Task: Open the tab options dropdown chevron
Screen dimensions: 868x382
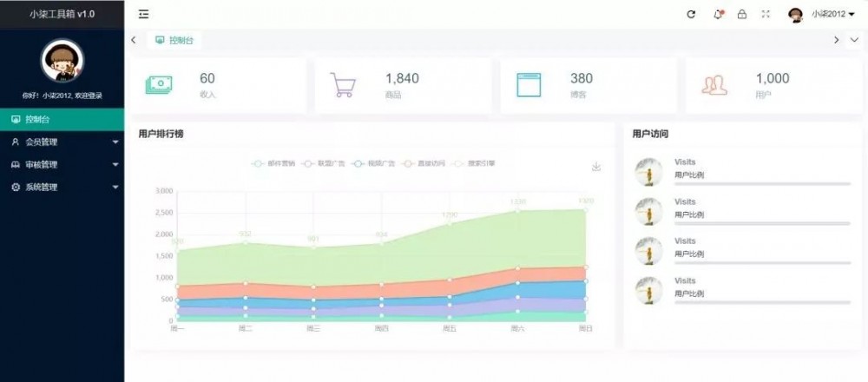Action: (x=854, y=40)
